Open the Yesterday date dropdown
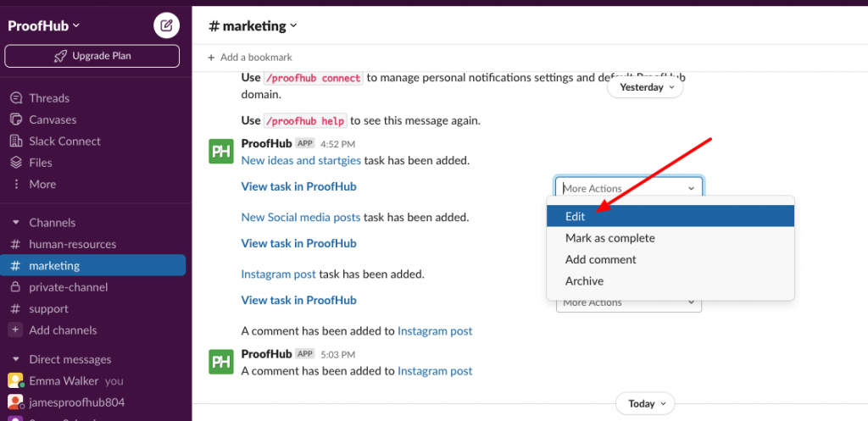This screenshot has width=868, height=421. click(x=645, y=87)
